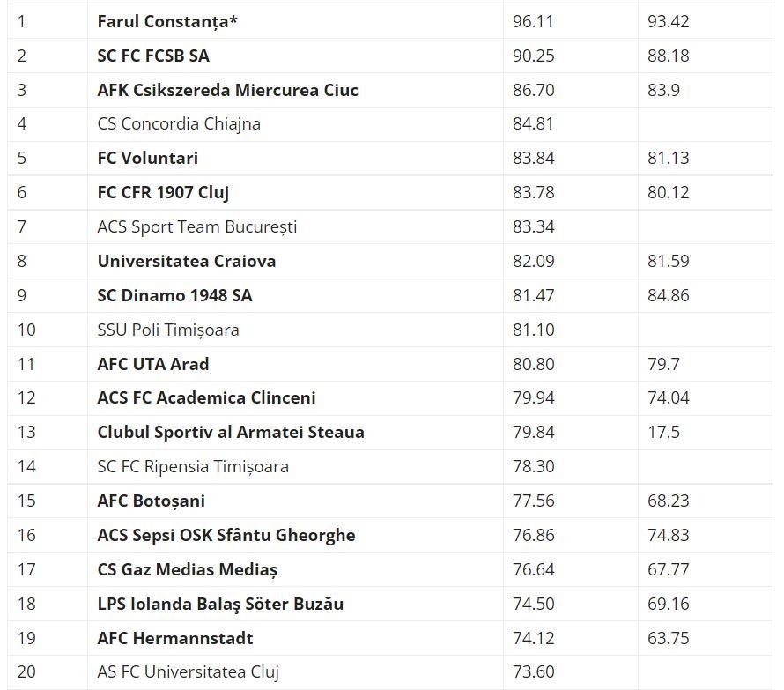Click ACS Sepsi OSK Sfântu Gheorghe
The height and width of the screenshot is (690, 784).
(226, 536)
